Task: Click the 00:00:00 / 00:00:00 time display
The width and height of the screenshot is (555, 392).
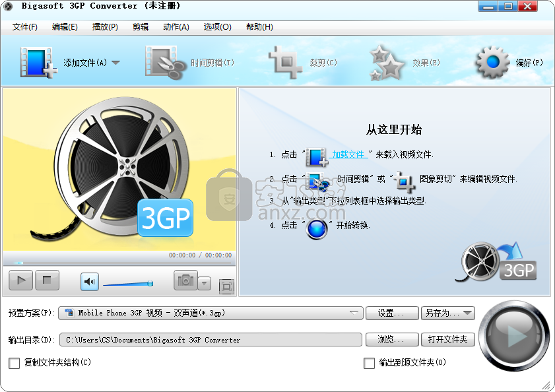Action: pos(200,255)
